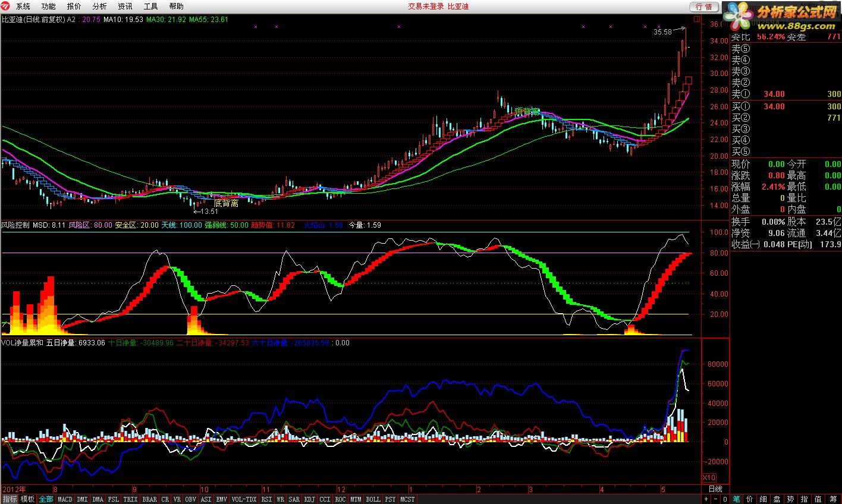Click the MA30: 21.92 label
842x504 pixels.
pyautogui.click(x=166, y=19)
